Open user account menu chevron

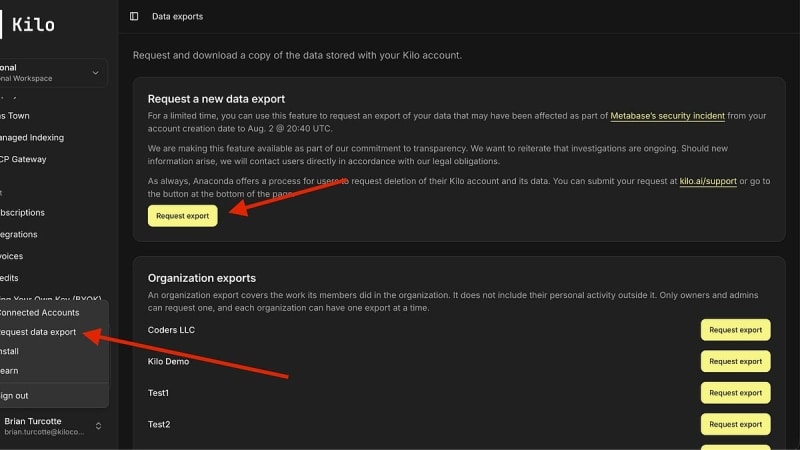point(98,426)
